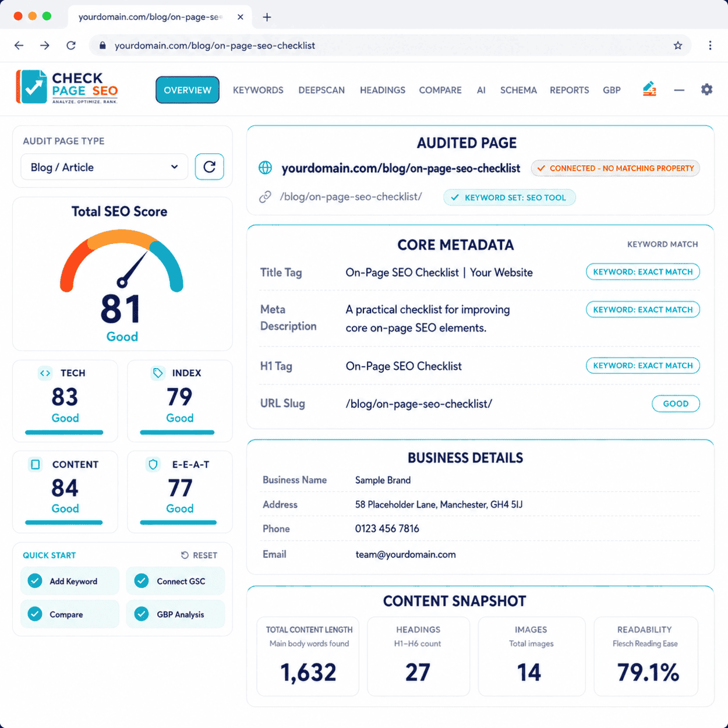Open the Schema tab
728x728 pixels.
pyautogui.click(x=518, y=90)
